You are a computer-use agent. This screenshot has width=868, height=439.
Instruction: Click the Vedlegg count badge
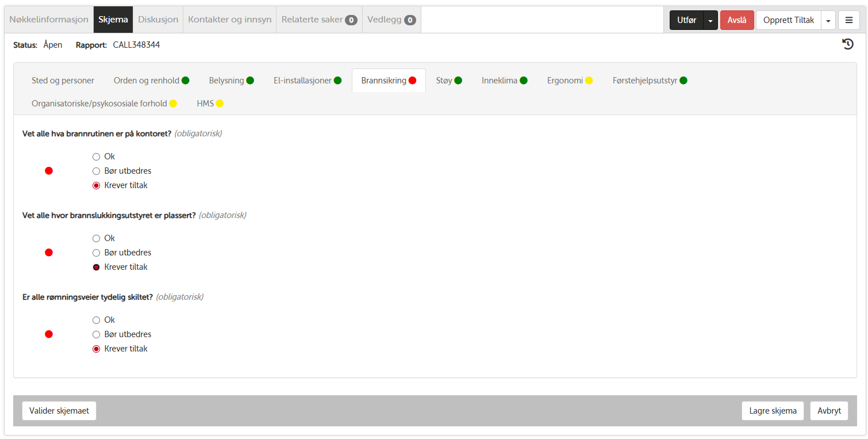[x=409, y=20]
